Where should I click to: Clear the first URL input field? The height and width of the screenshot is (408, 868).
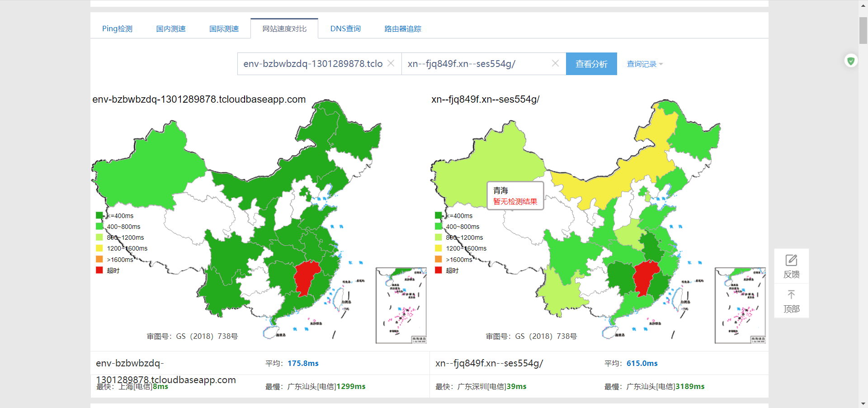(391, 64)
